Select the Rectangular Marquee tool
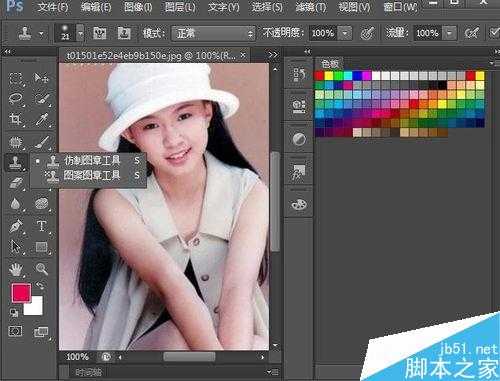This screenshot has width=500, height=381. (15, 79)
